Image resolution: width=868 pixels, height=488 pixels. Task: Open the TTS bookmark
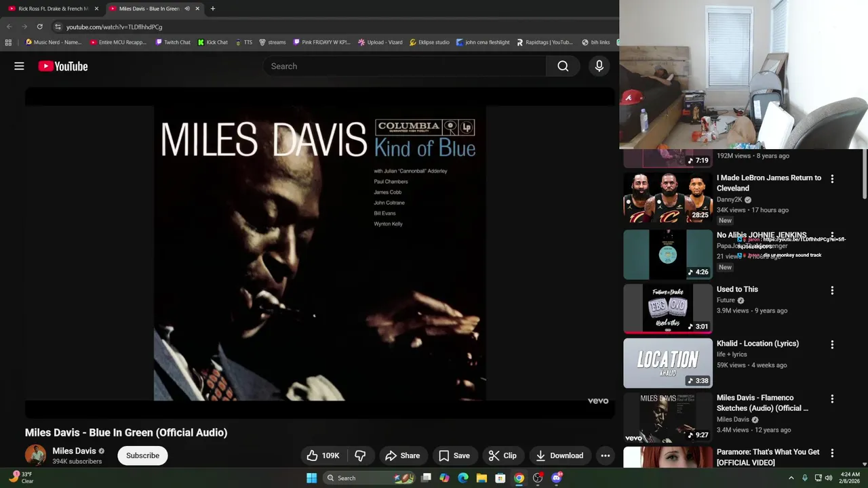click(x=244, y=42)
